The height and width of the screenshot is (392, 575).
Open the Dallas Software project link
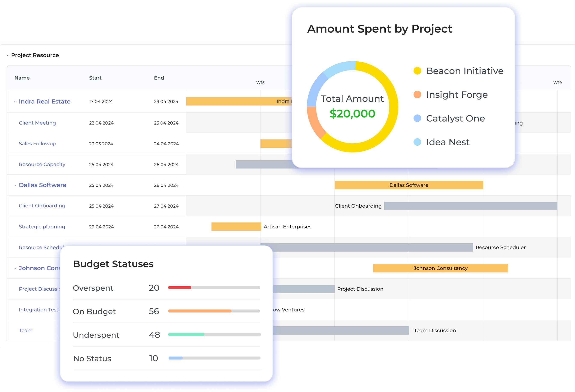click(43, 185)
